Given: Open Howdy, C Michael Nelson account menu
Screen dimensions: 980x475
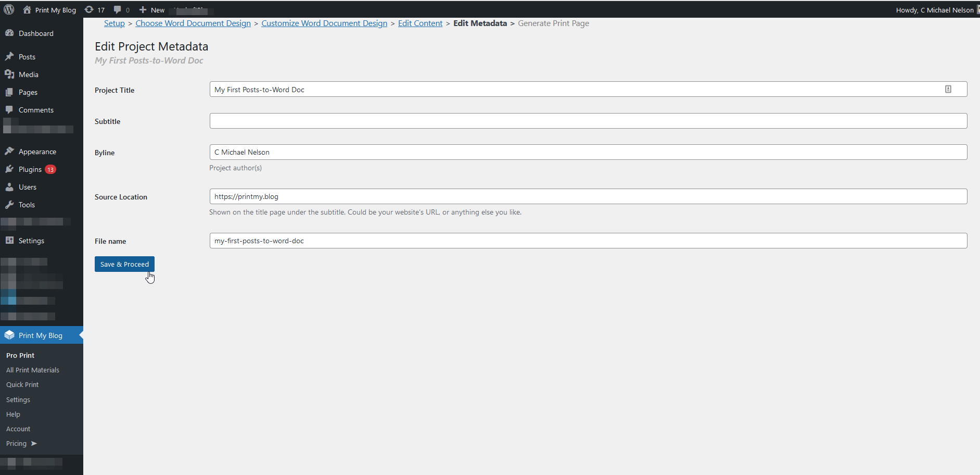Looking at the screenshot, I should (x=935, y=10).
